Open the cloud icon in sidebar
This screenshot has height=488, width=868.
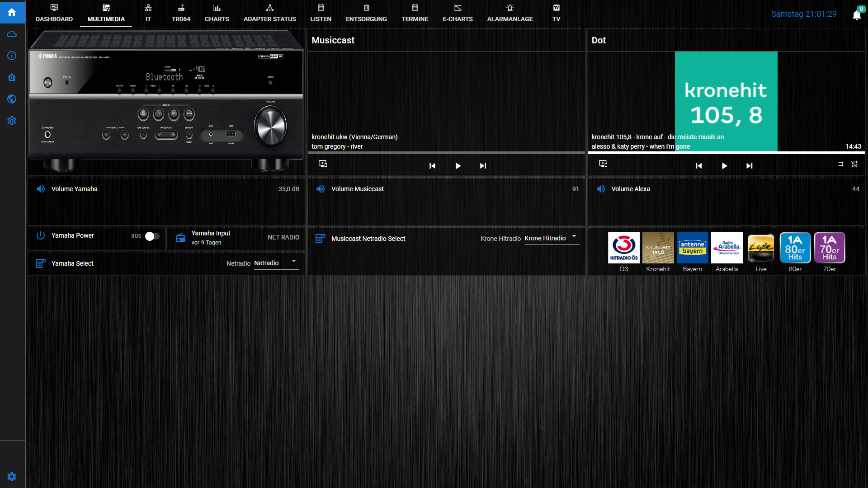(12, 34)
